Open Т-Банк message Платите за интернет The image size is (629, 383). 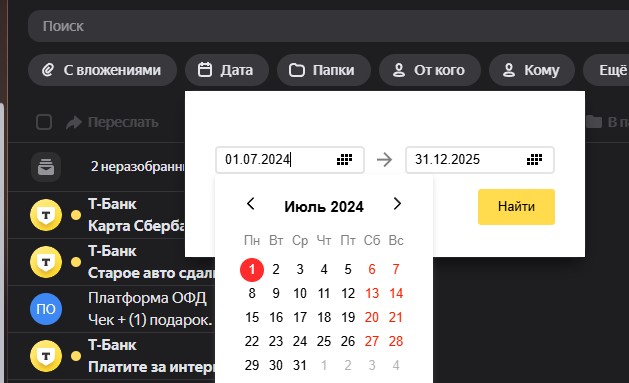click(112, 356)
